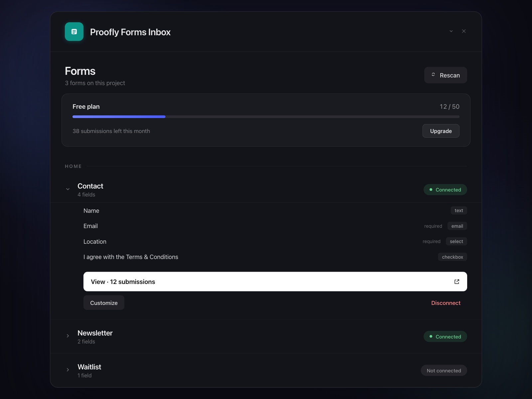Click the green status dot on Newsletter's Connected badge
The image size is (532, 399).
432,336
